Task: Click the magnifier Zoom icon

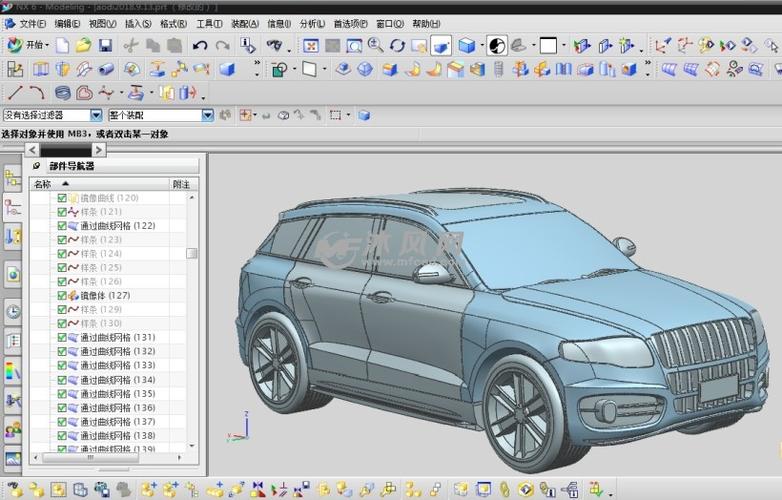Action: (x=376, y=45)
